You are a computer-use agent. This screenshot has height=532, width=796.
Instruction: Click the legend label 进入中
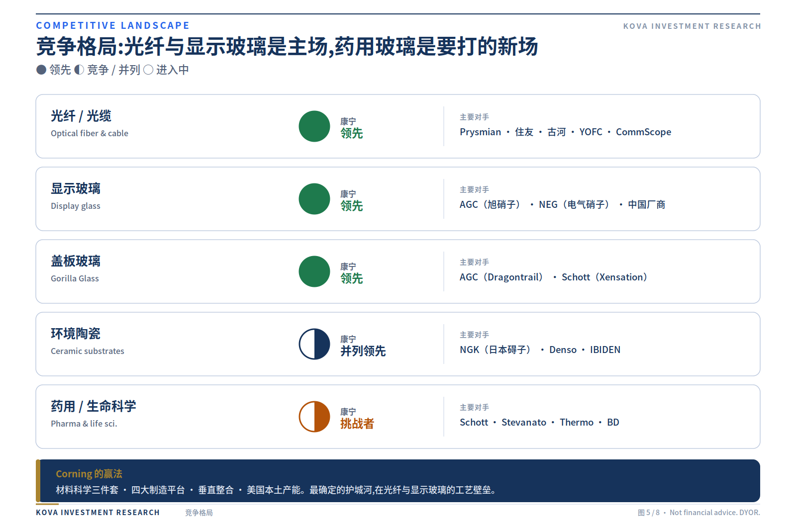[173, 70]
